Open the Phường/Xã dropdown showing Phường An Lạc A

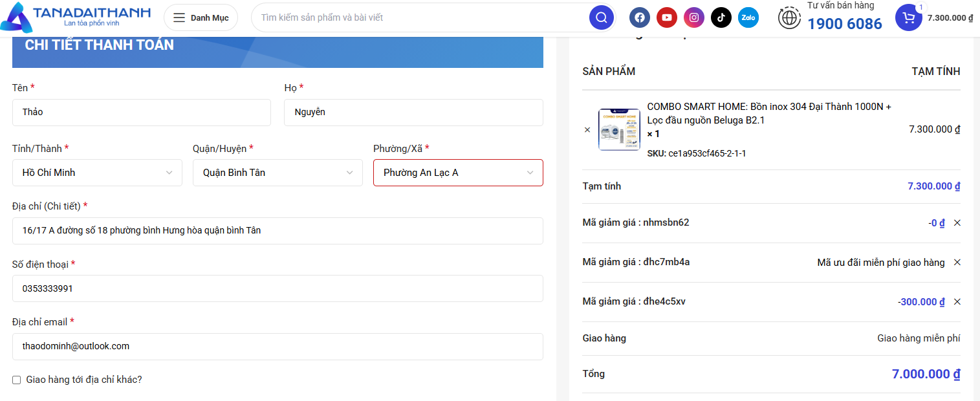(458, 173)
